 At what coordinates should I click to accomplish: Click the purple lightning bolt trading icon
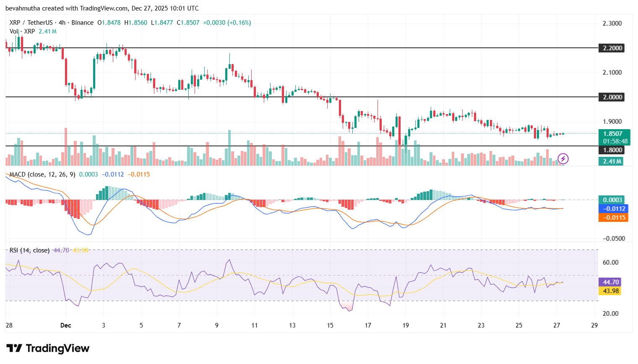563,159
